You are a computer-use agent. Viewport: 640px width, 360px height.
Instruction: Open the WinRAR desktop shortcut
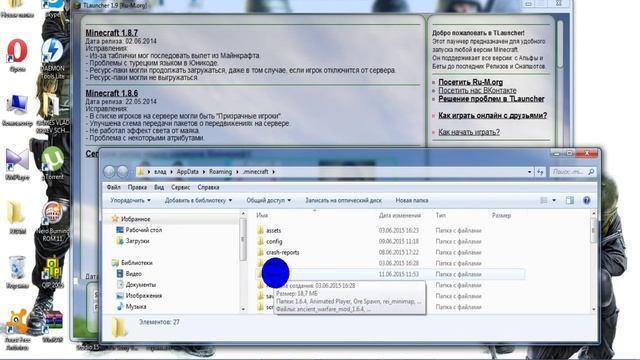(53, 321)
